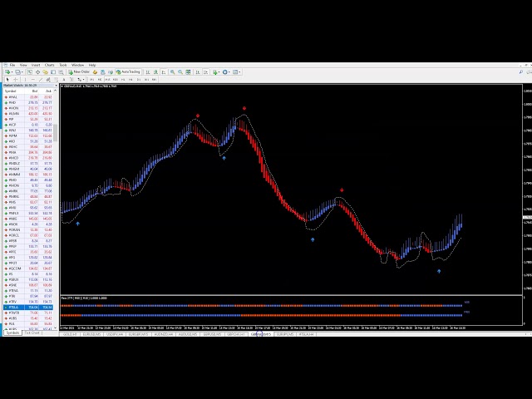The image size is (532, 399).
Task: Toggle the AutoTrading button
Action: (130, 72)
